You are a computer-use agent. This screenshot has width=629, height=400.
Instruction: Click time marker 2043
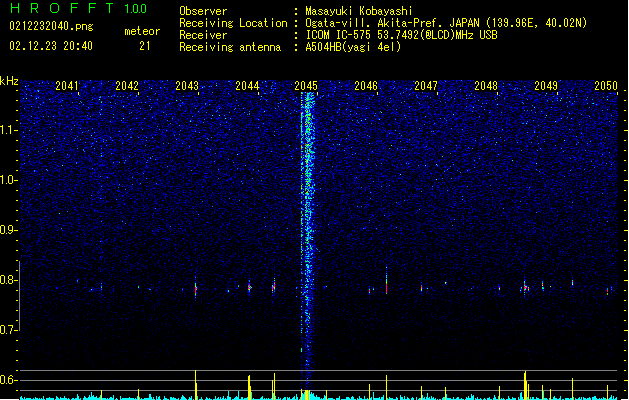tap(187, 86)
